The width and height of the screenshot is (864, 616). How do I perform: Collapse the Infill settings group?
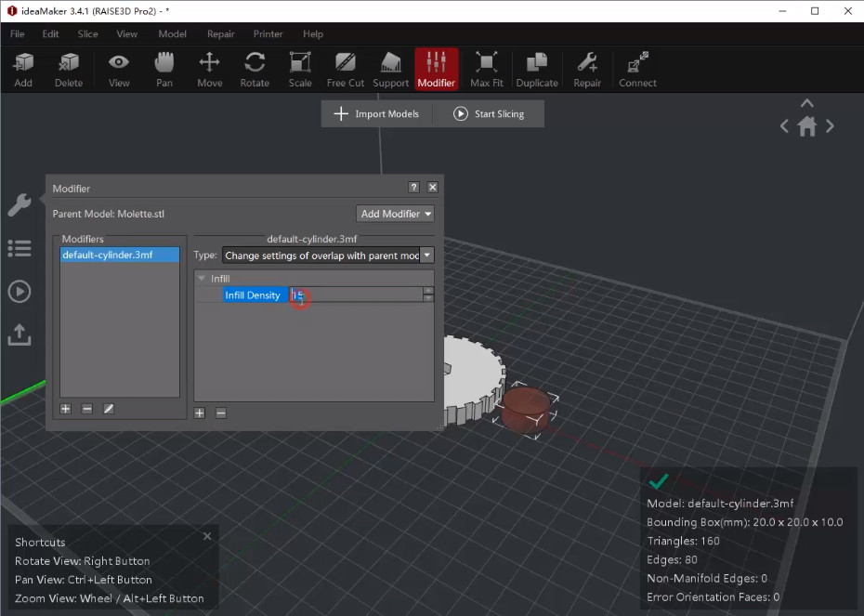(202, 278)
